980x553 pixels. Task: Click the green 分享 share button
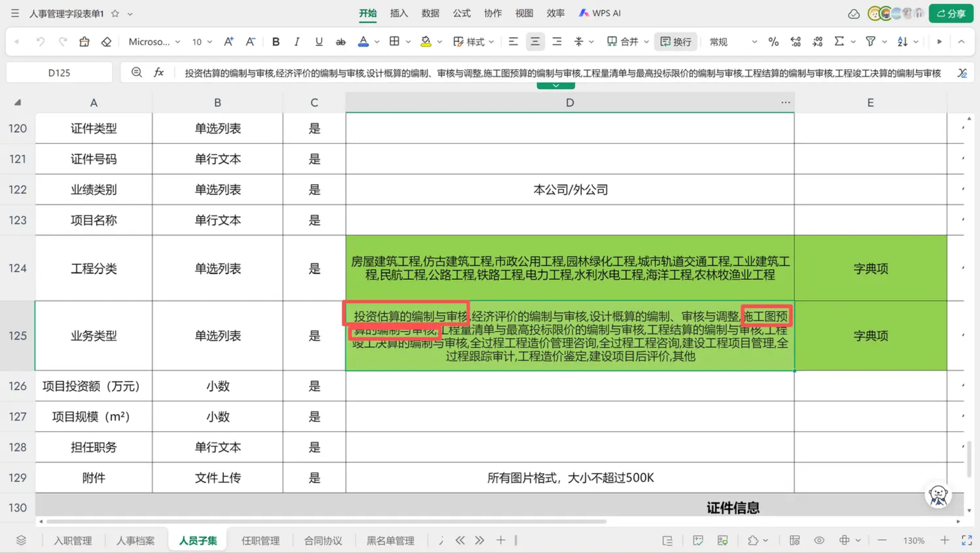pyautogui.click(x=951, y=14)
